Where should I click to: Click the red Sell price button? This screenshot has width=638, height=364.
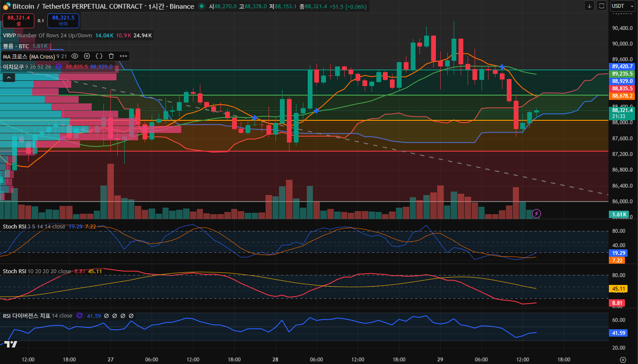point(19,20)
